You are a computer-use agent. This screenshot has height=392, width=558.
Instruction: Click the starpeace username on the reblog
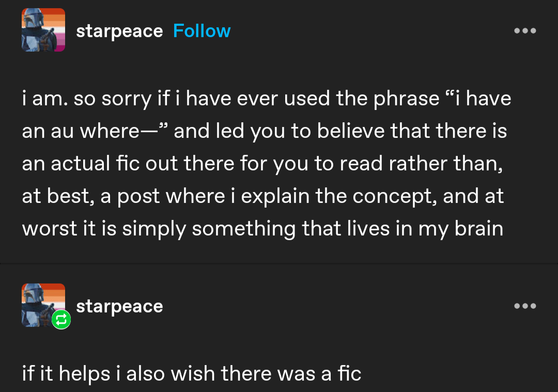tap(119, 306)
